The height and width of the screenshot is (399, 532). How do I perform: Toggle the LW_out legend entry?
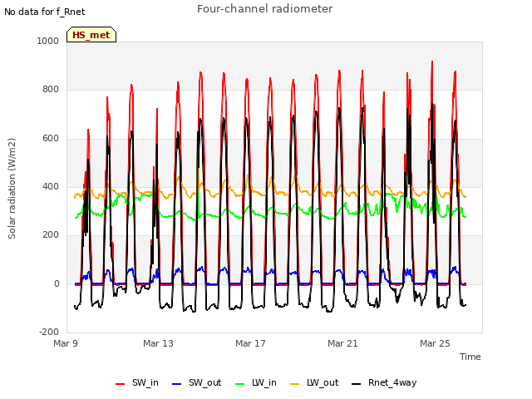click(x=314, y=382)
